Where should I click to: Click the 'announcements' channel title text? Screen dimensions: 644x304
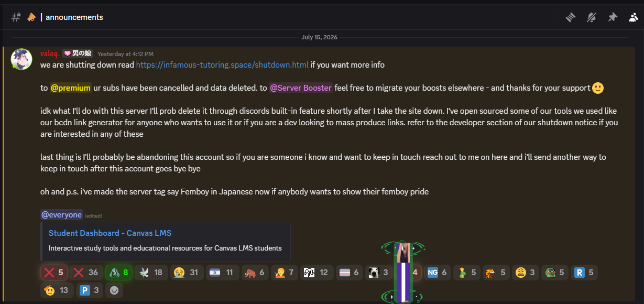(x=74, y=17)
